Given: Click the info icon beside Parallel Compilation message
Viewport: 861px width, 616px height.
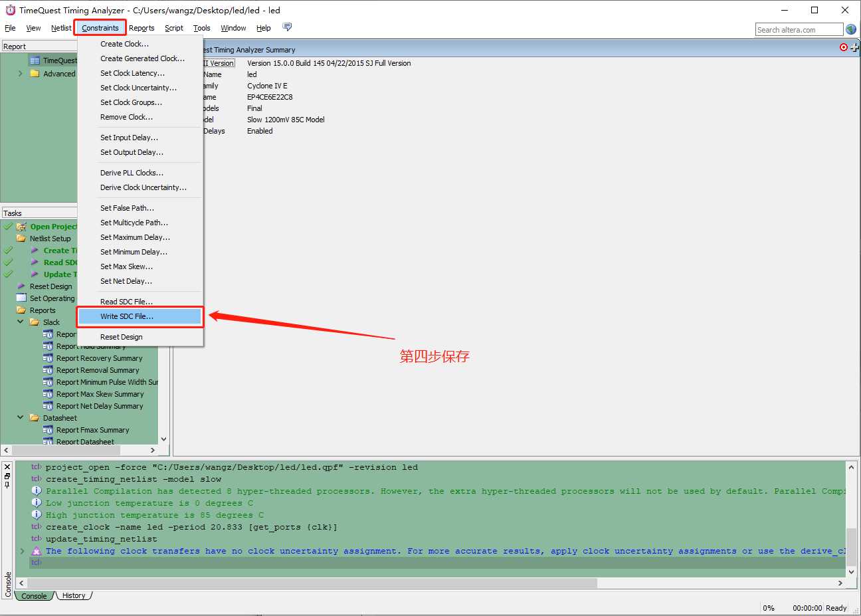Looking at the screenshot, I should 37,491.
